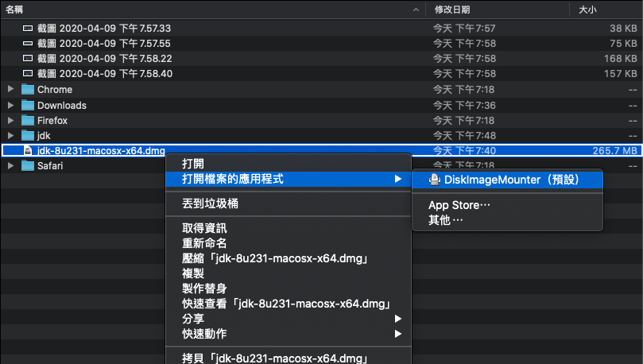Click the jdk folder name

pos(44,136)
